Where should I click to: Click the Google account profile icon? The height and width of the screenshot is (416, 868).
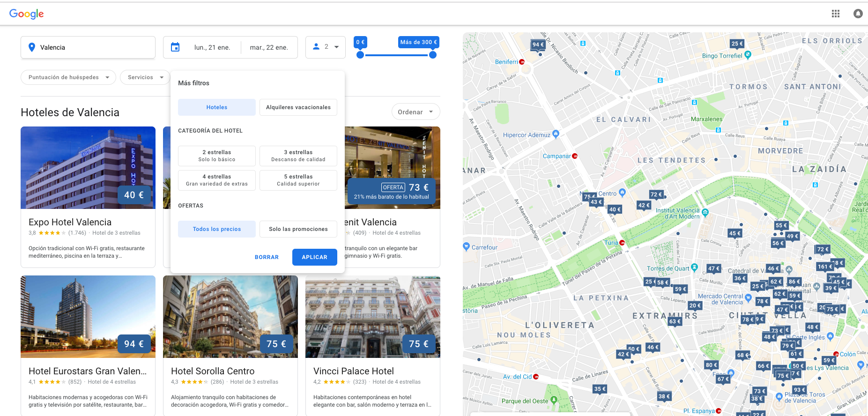(x=858, y=14)
